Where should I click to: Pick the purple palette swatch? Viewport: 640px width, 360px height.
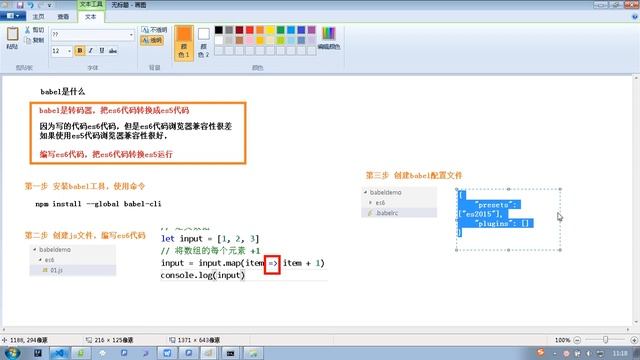point(311,30)
